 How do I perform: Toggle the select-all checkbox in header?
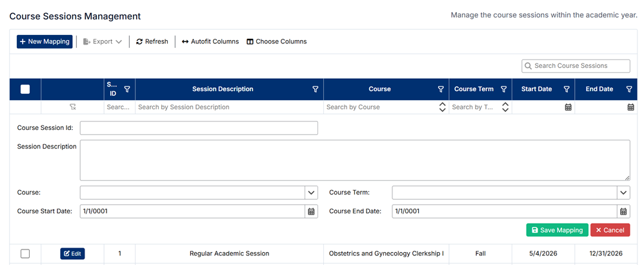click(25, 89)
